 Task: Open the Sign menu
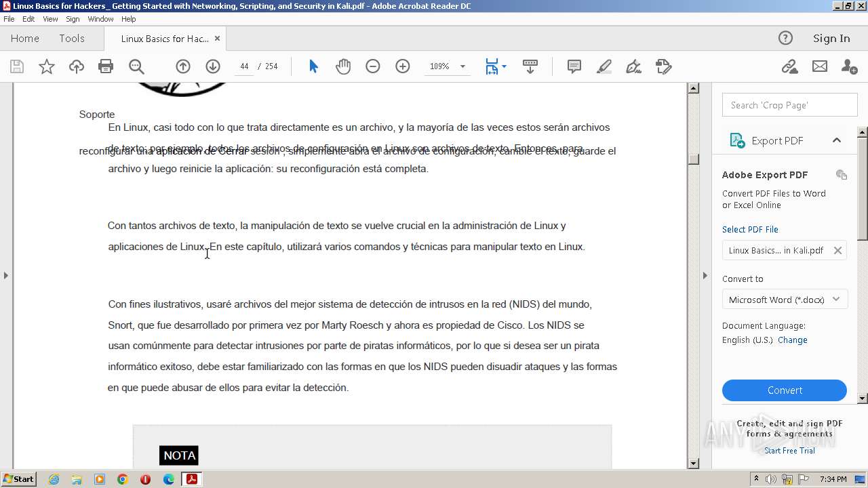73,19
